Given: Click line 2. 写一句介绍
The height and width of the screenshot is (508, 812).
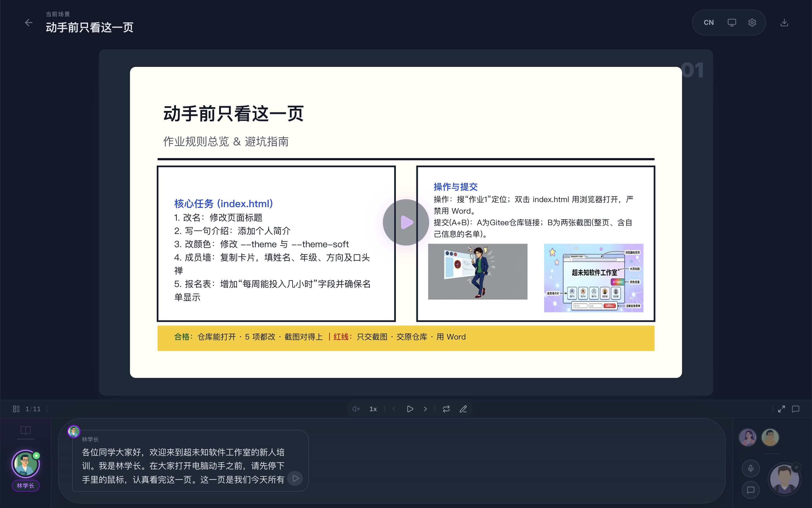Looking at the screenshot, I should pyautogui.click(x=232, y=231).
